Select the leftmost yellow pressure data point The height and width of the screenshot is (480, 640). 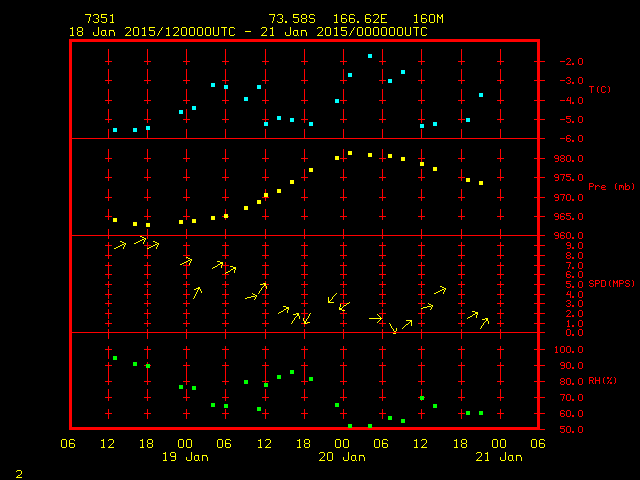click(115, 220)
